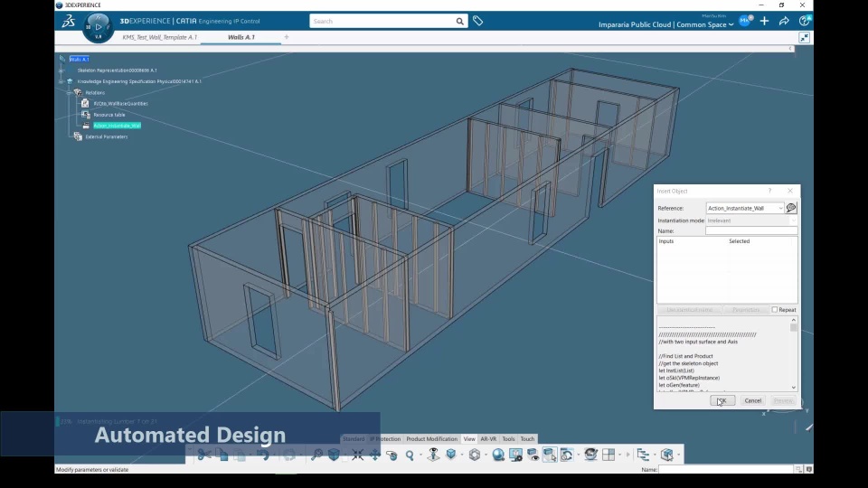Switch to the Standard toolbar tab
Image resolution: width=868 pixels, height=488 pixels.
pyautogui.click(x=354, y=439)
